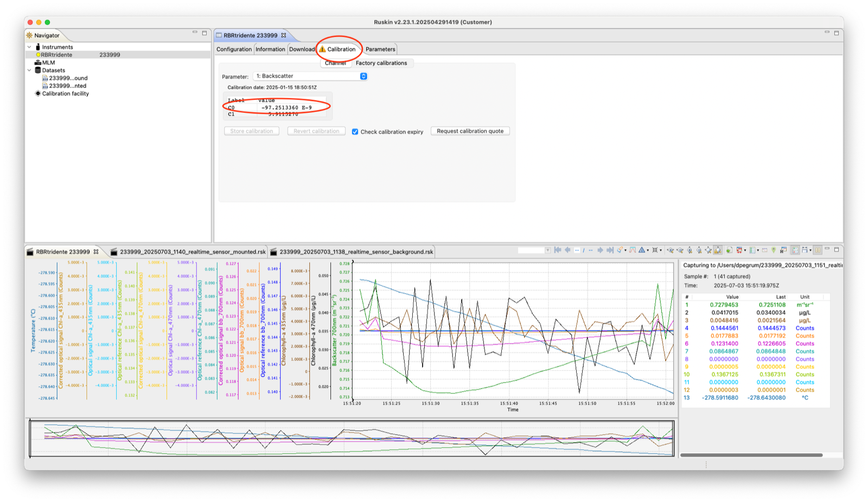The height and width of the screenshot is (502, 868).
Task: Click the Revert calibration button
Action: point(316,131)
